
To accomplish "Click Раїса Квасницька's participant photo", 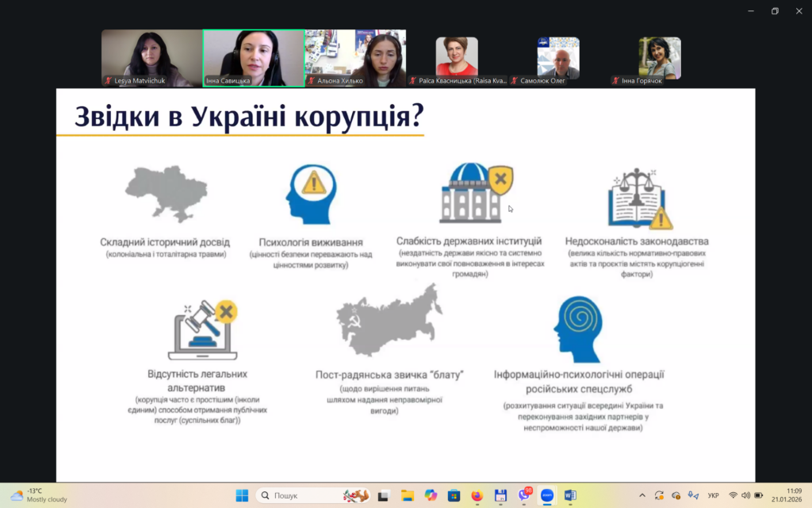I will (x=457, y=56).
